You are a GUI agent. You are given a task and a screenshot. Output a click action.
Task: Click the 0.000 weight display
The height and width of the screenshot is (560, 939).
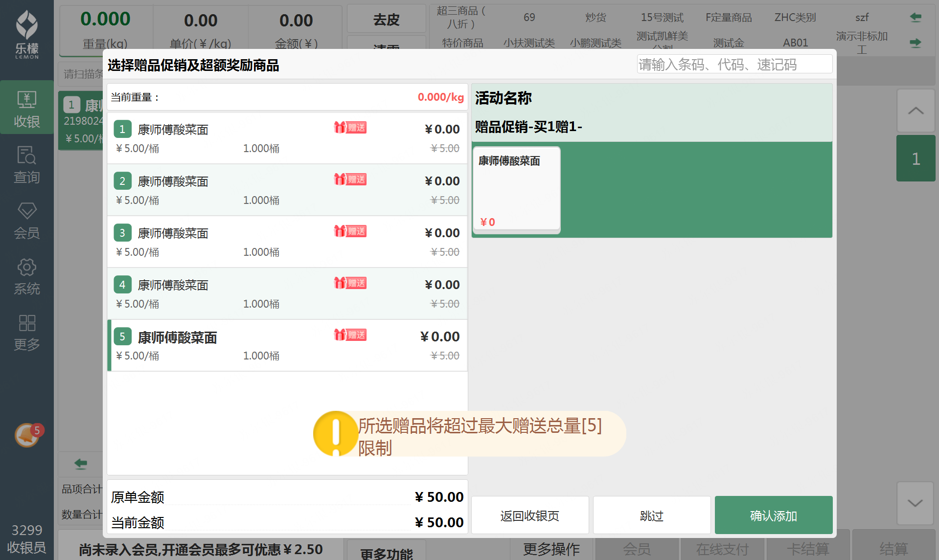pyautogui.click(x=105, y=19)
